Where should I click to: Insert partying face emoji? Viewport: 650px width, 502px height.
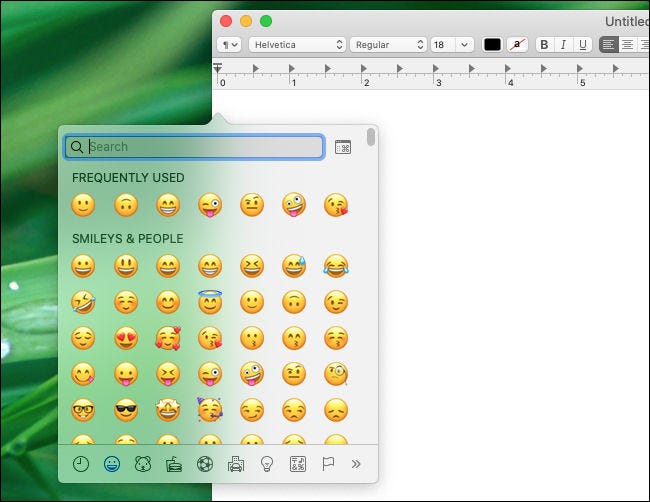210,410
